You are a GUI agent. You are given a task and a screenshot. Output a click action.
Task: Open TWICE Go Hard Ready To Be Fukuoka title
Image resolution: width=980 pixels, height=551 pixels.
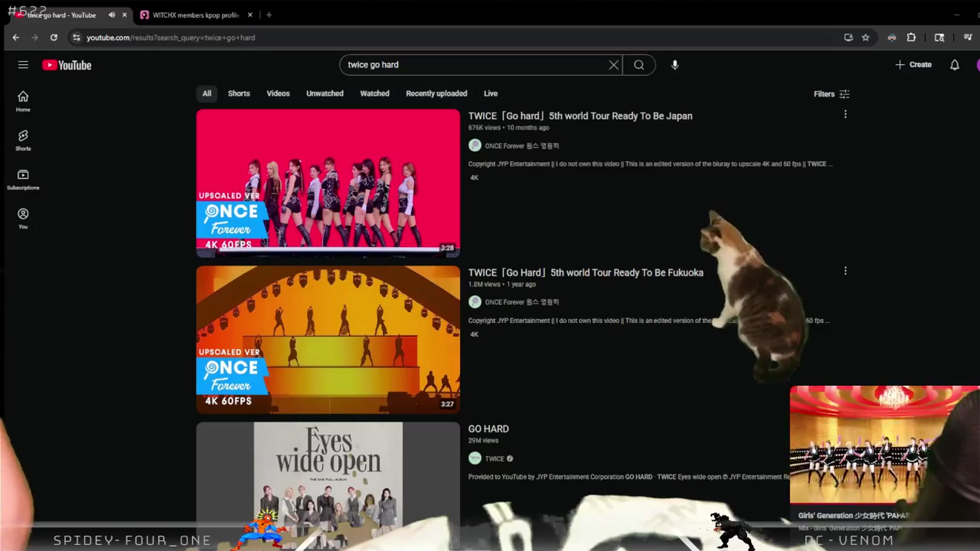coord(585,272)
